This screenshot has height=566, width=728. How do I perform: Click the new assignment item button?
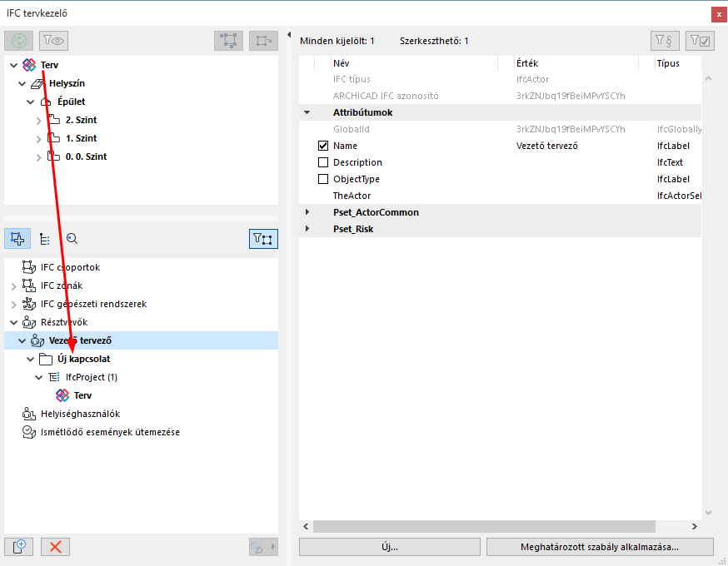tap(18, 547)
